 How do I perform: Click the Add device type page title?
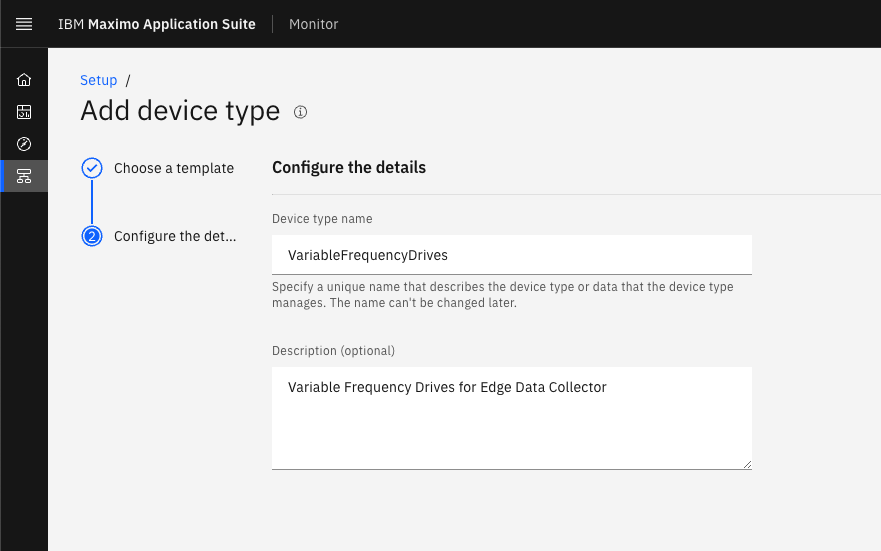coord(180,111)
